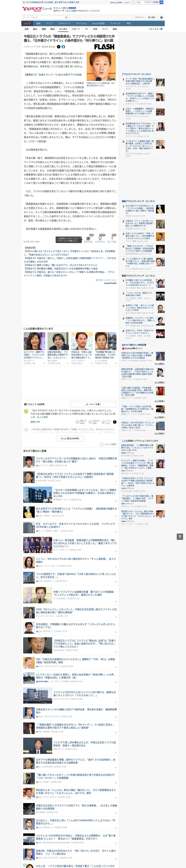Open paid article 税込165円 中居正広の人気
186x868 pixels.
(137, 355)
